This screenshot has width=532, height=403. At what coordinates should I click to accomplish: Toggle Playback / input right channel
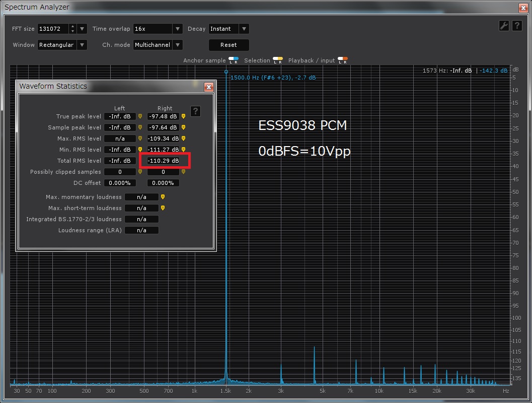345,60
